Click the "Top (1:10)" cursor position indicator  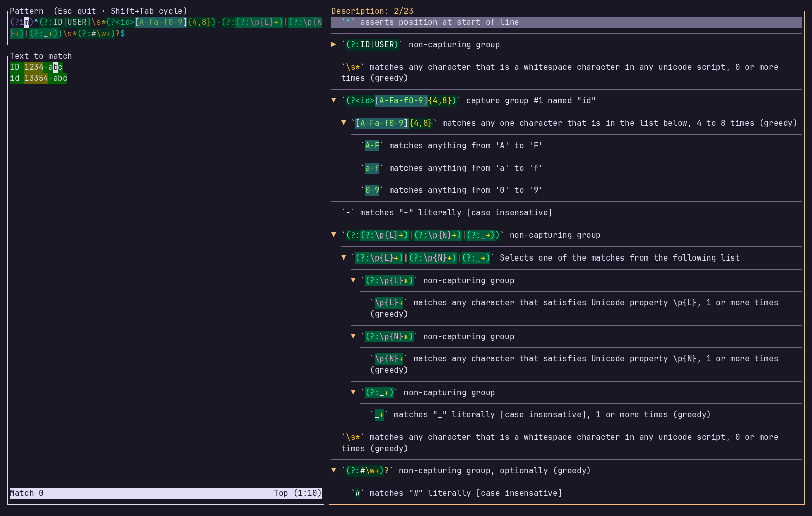click(297, 493)
